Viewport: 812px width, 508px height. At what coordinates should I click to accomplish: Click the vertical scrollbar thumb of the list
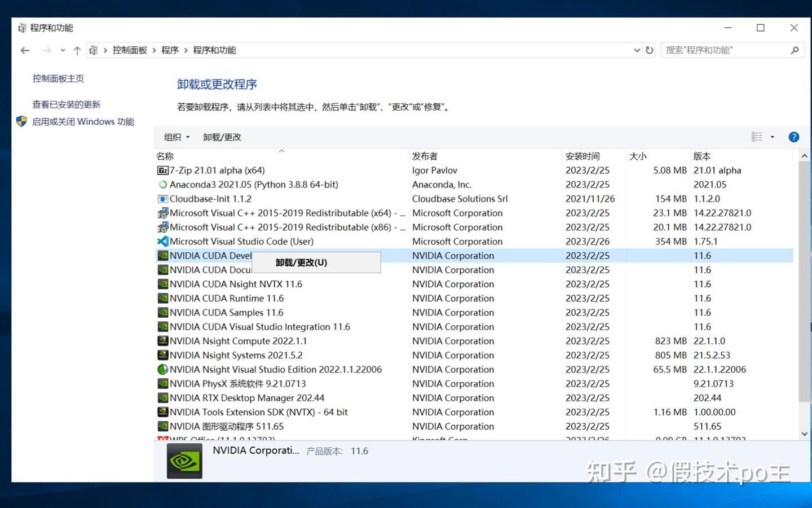(x=805, y=281)
